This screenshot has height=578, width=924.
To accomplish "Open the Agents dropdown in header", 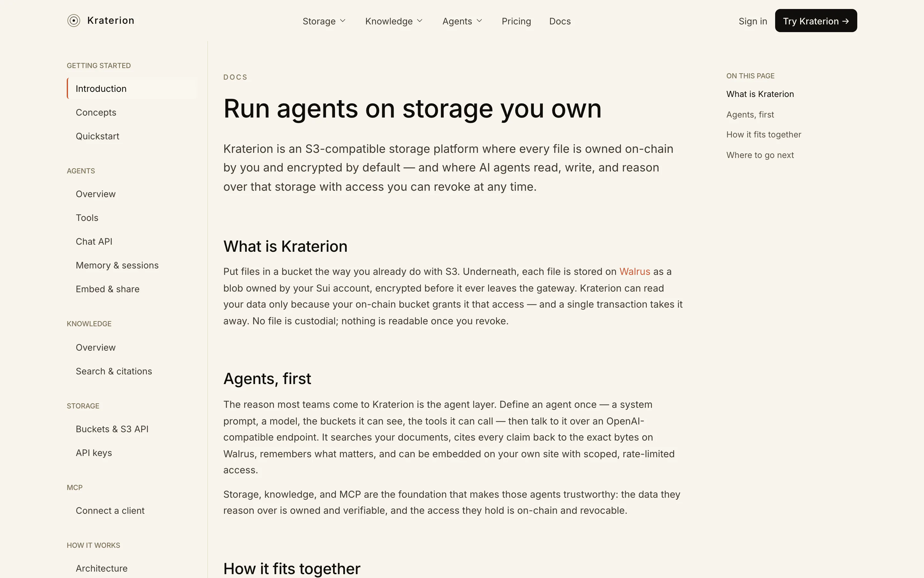I will click(x=462, y=21).
